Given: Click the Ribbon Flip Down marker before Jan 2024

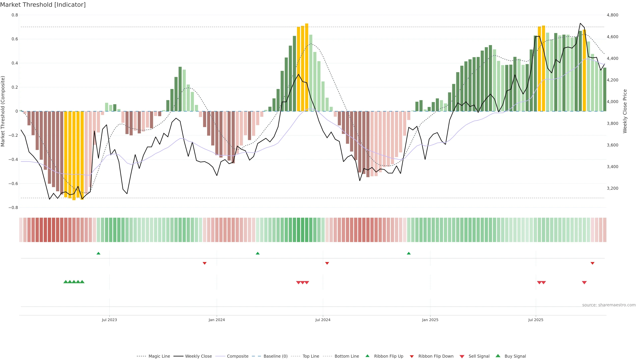Looking at the screenshot, I should click(204, 263).
